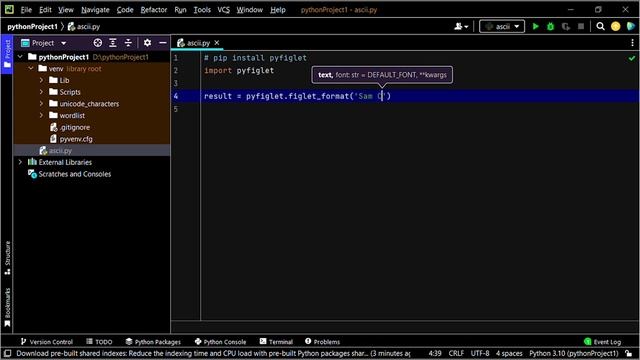Open the TODO tool window

[x=99, y=342]
